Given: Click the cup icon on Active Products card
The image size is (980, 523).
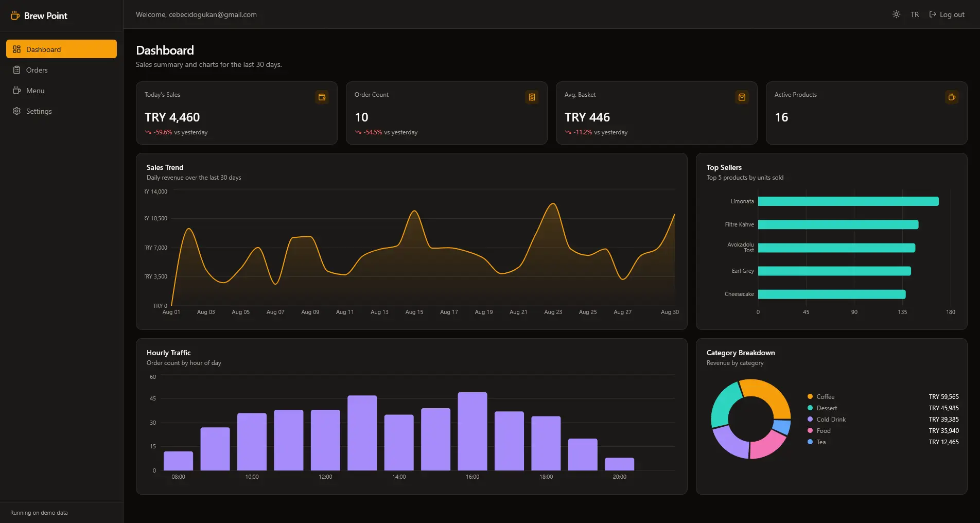Looking at the screenshot, I should click(x=952, y=97).
